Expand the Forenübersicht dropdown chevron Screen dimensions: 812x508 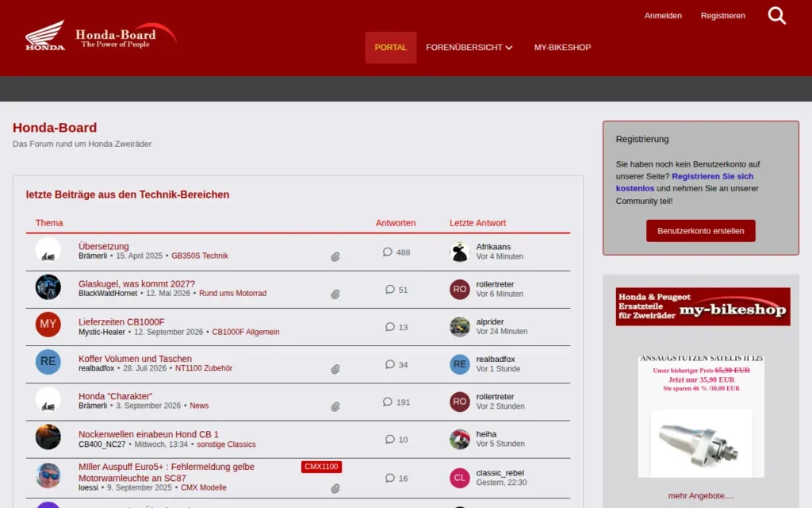pos(509,48)
